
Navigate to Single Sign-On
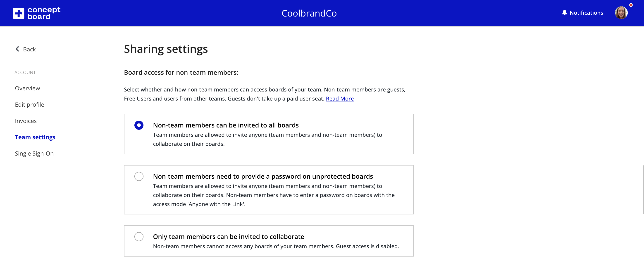(x=34, y=153)
